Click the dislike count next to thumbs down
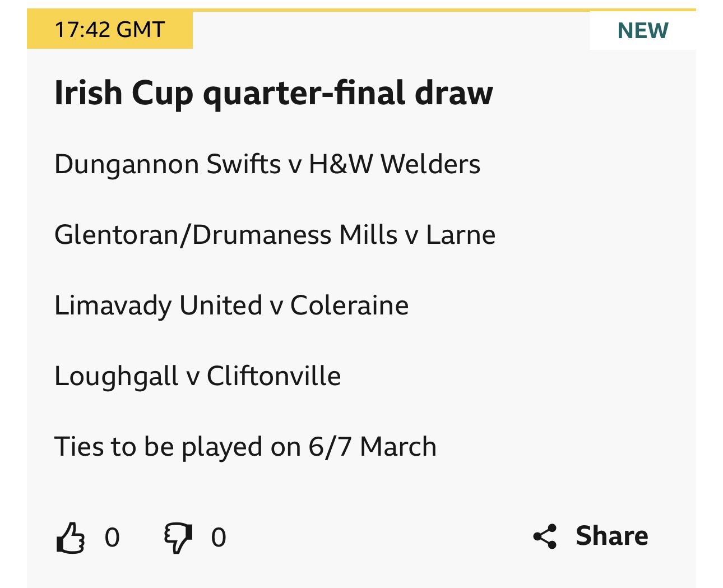 coord(219,538)
